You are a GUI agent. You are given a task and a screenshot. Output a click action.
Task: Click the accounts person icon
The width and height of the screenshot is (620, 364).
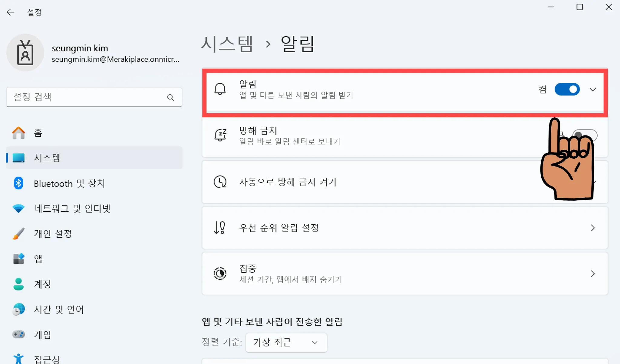point(18,284)
